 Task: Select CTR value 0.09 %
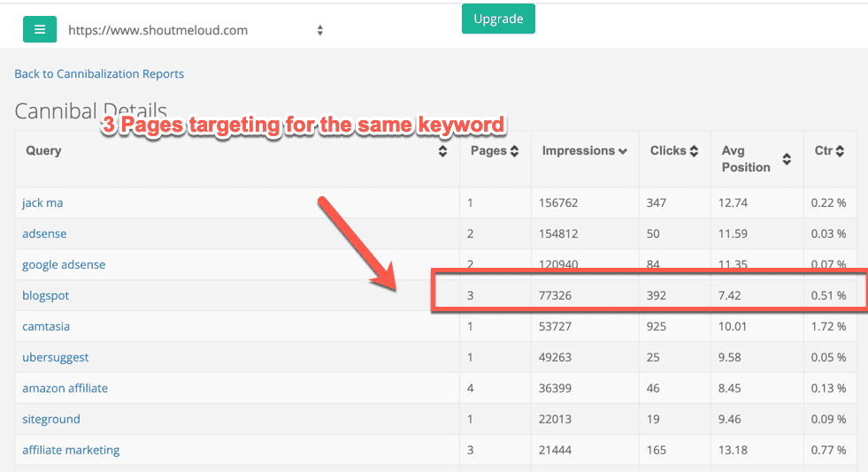pos(829,420)
